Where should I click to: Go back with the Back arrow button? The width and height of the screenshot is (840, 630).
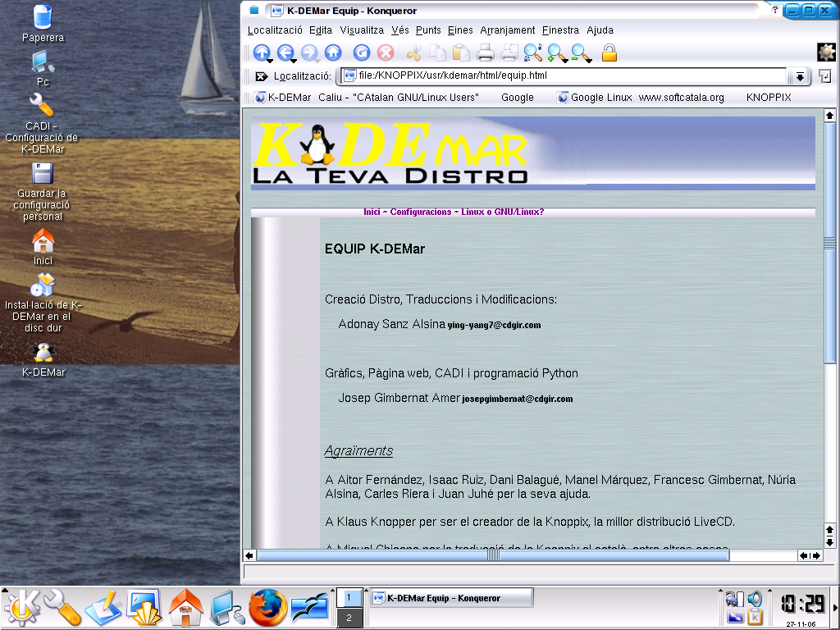point(285,52)
